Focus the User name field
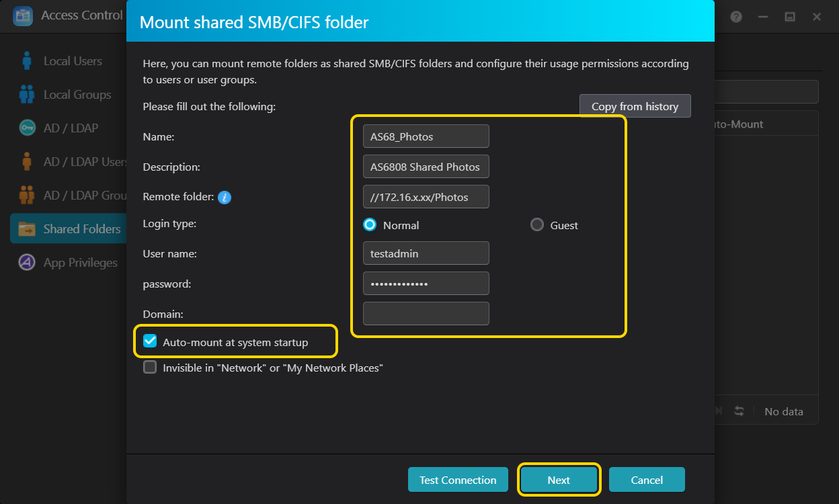The height and width of the screenshot is (504, 839). click(426, 253)
